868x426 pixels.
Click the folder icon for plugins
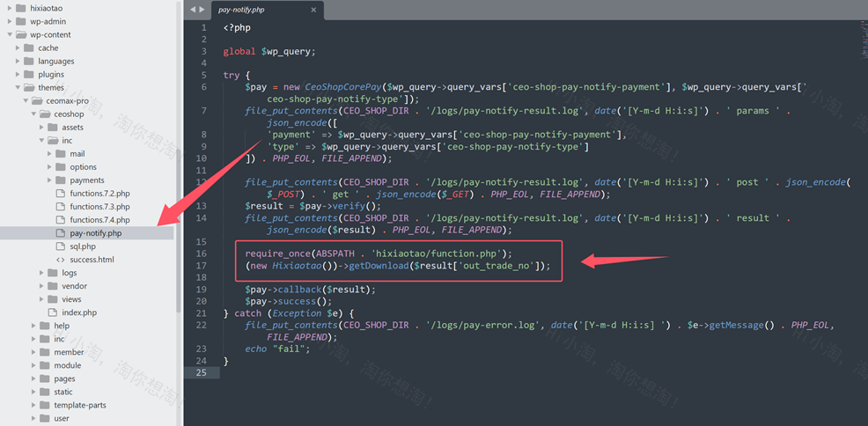coord(29,75)
